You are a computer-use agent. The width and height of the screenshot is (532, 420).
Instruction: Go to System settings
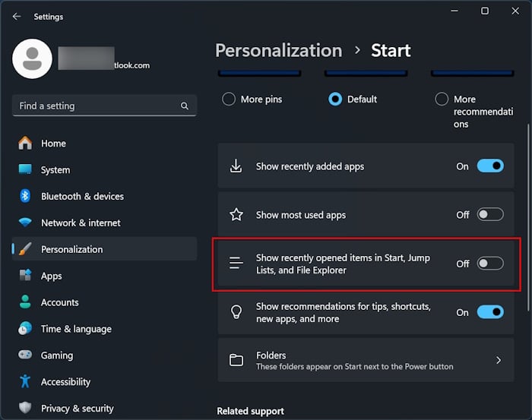pyautogui.click(x=105, y=170)
